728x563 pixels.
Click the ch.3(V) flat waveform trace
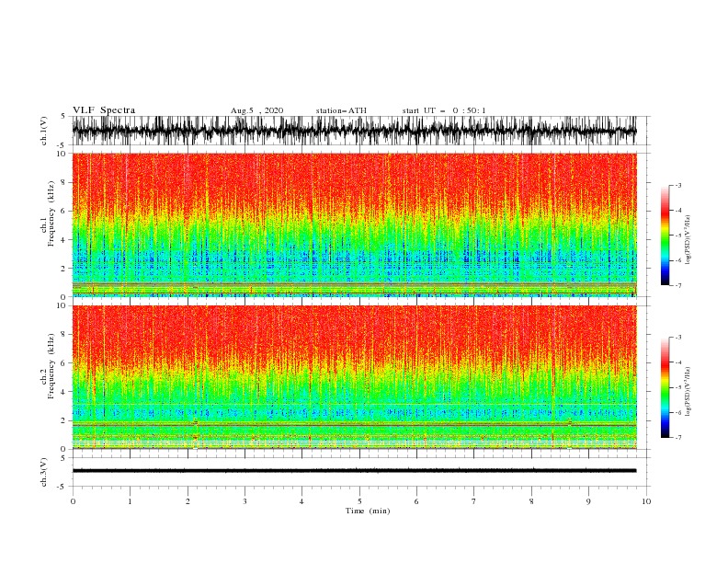coord(354,471)
